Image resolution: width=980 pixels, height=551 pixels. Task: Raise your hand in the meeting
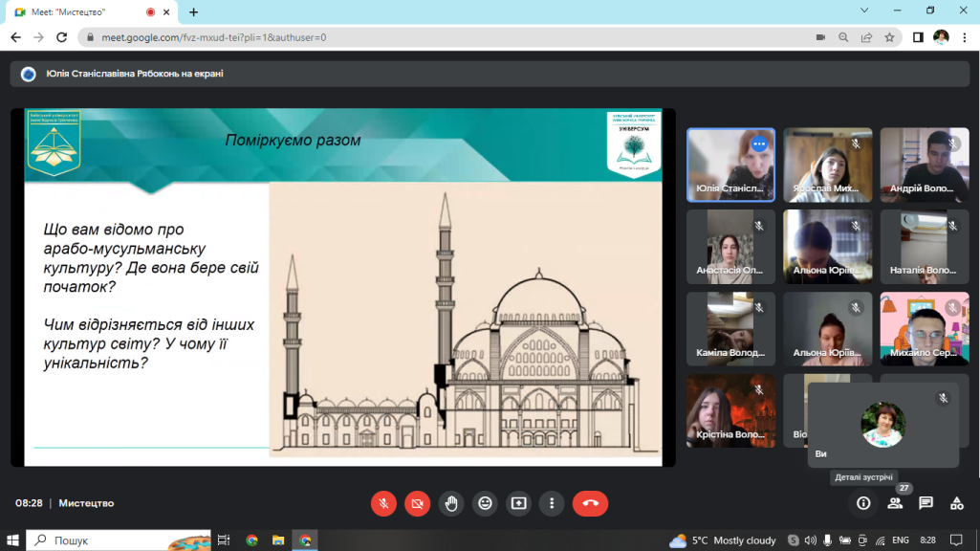[451, 503]
